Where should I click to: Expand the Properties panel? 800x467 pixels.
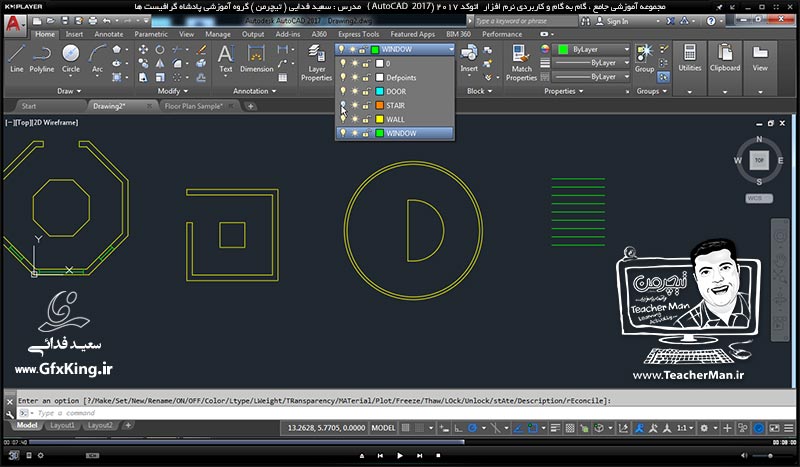point(563,91)
